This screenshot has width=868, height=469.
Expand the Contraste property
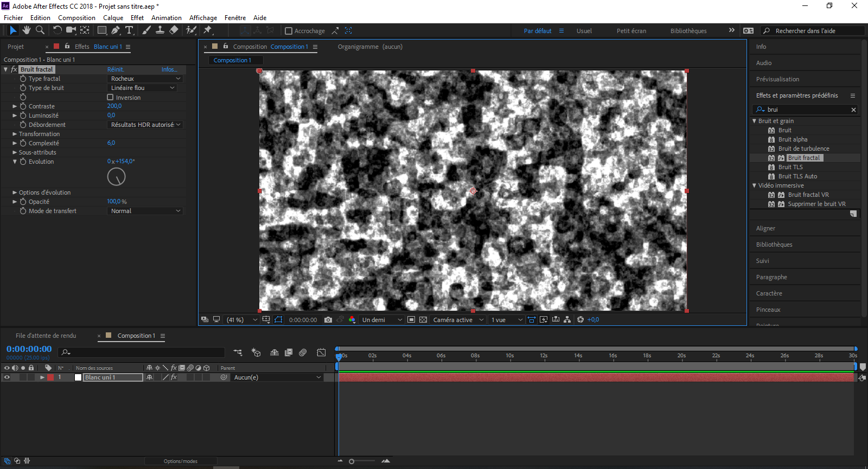pos(15,106)
